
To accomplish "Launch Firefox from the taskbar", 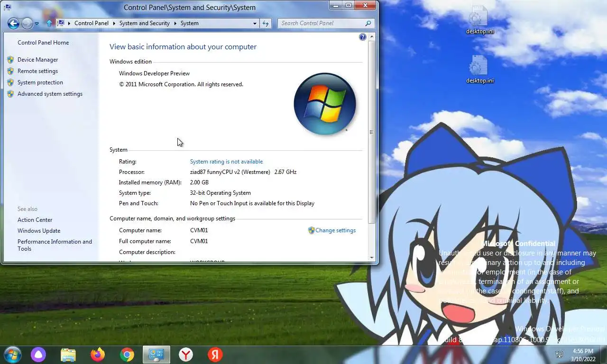I will pyautogui.click(x=98, y=355).
